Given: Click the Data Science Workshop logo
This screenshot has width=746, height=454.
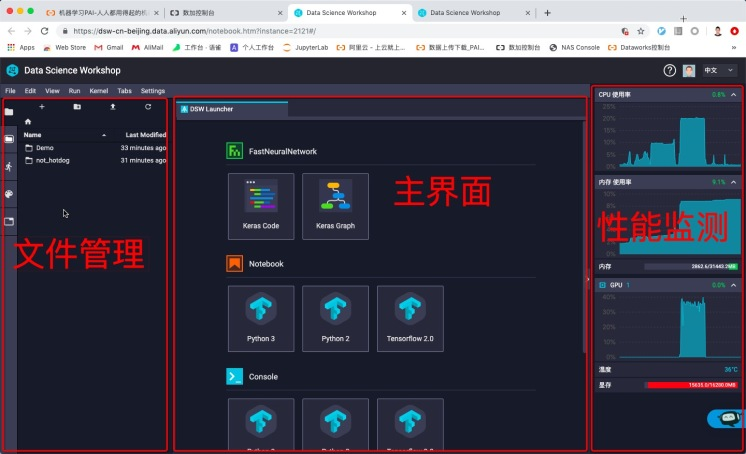Looking at the screenshot, I should pyautogui.click(x=12, y=70).
